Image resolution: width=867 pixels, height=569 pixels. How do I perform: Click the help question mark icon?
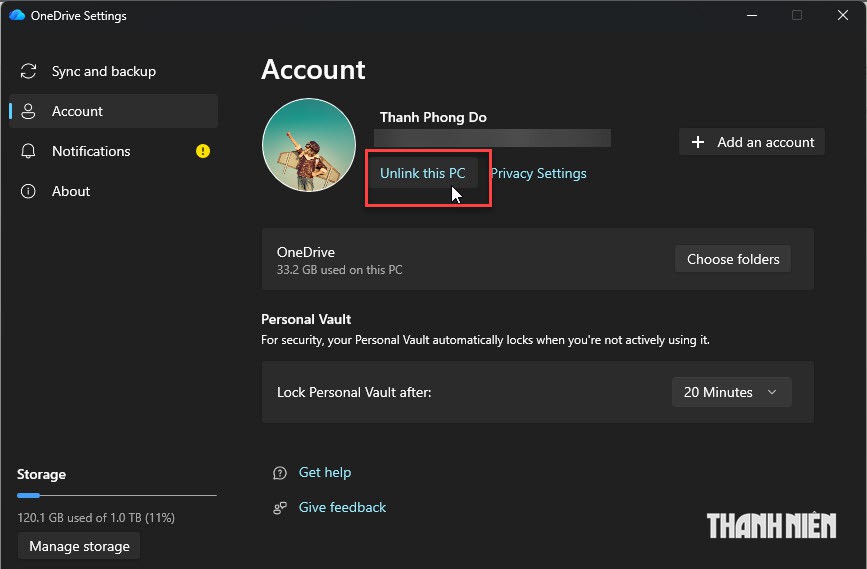pos(280,473)
